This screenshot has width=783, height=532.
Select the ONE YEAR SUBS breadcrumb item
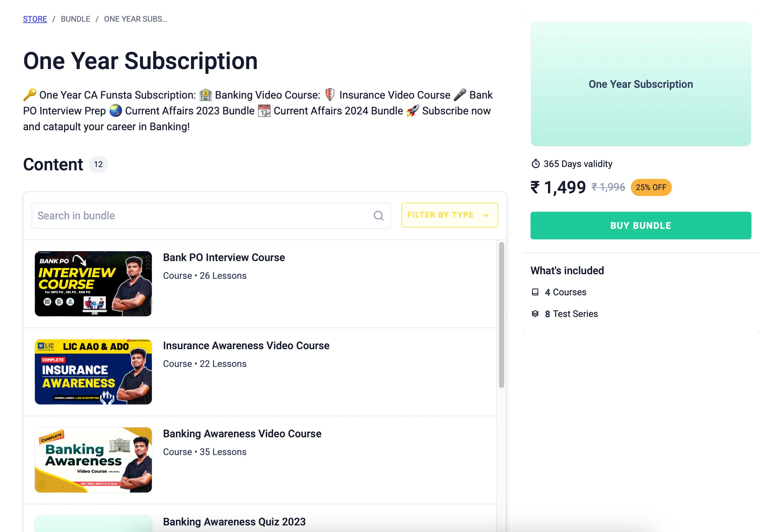pos(135,19)
